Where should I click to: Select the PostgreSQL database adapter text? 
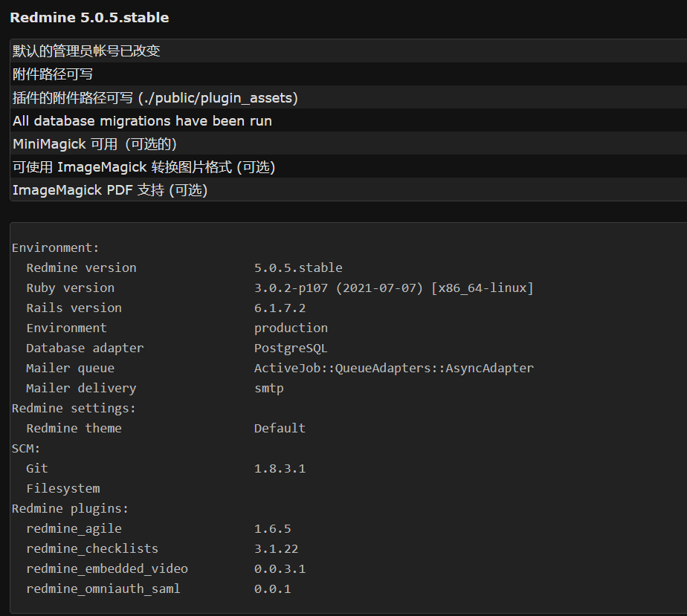pyautogui.click(x=291, y=348)
